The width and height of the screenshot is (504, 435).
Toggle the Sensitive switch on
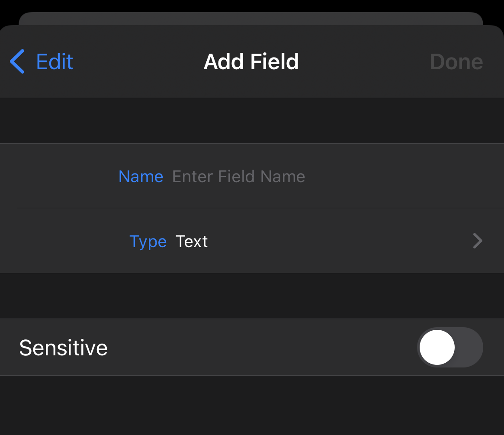click(450, 347)
